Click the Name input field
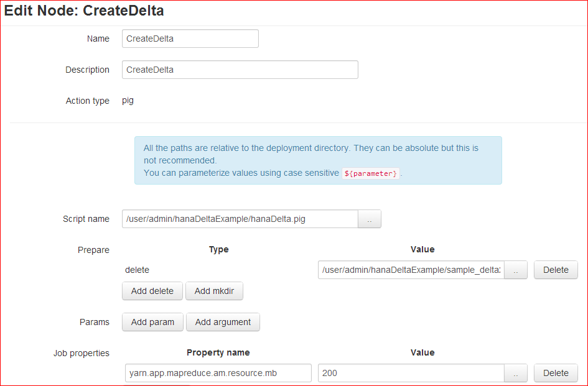Image resolution: width=588 pixels, height=386 pixels. 190,39
